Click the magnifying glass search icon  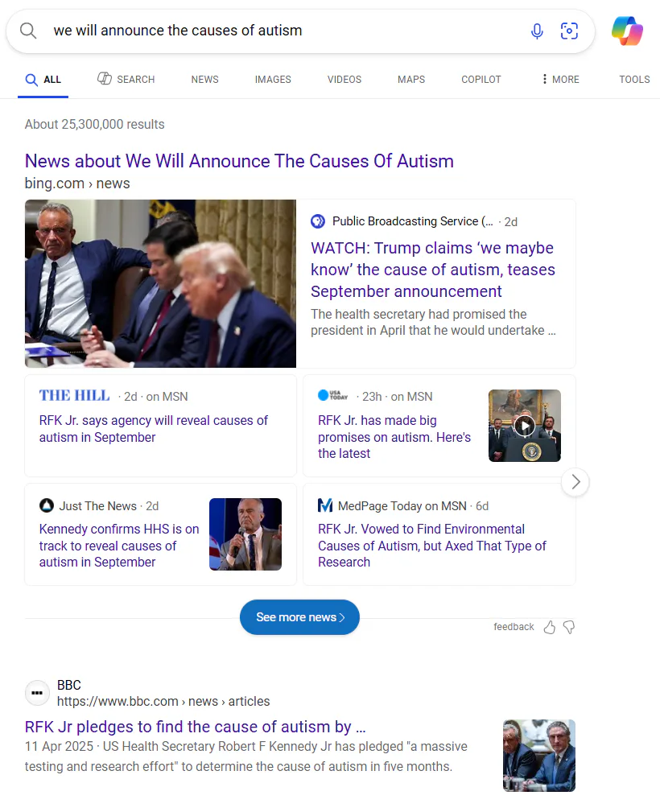tap(28, 31)
